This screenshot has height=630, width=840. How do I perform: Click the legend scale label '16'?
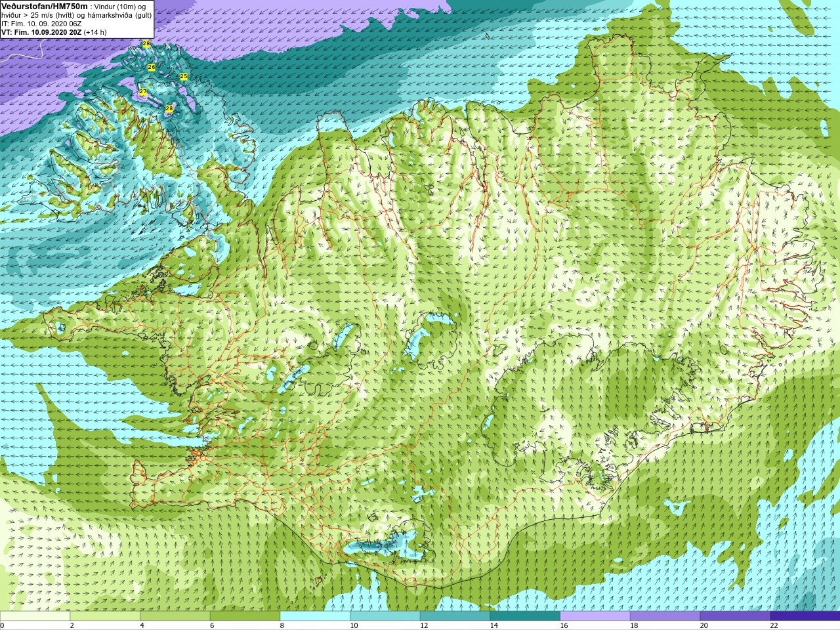point(564,625)
